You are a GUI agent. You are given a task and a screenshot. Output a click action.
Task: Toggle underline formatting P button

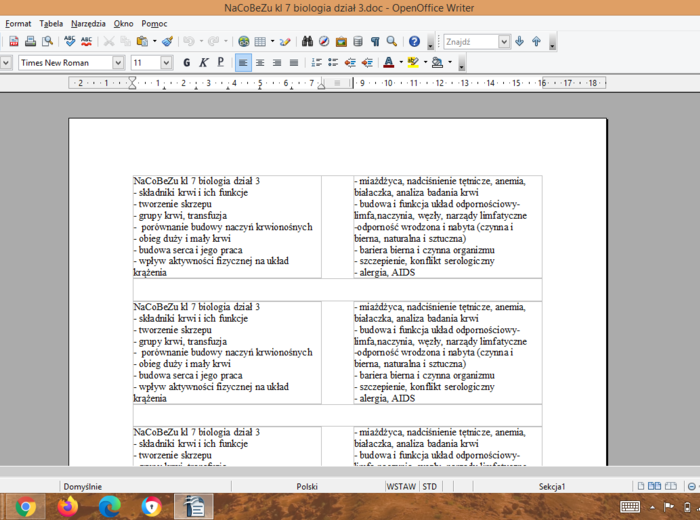221,62
